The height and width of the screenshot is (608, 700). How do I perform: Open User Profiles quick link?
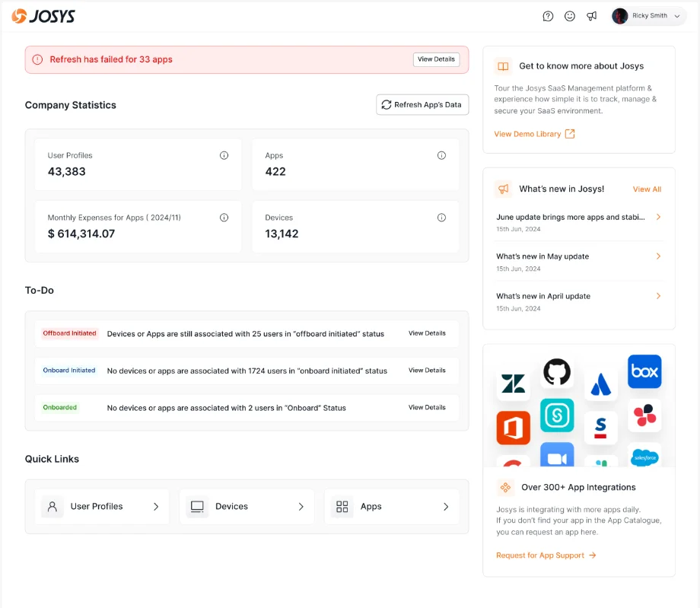coord(102,507)
